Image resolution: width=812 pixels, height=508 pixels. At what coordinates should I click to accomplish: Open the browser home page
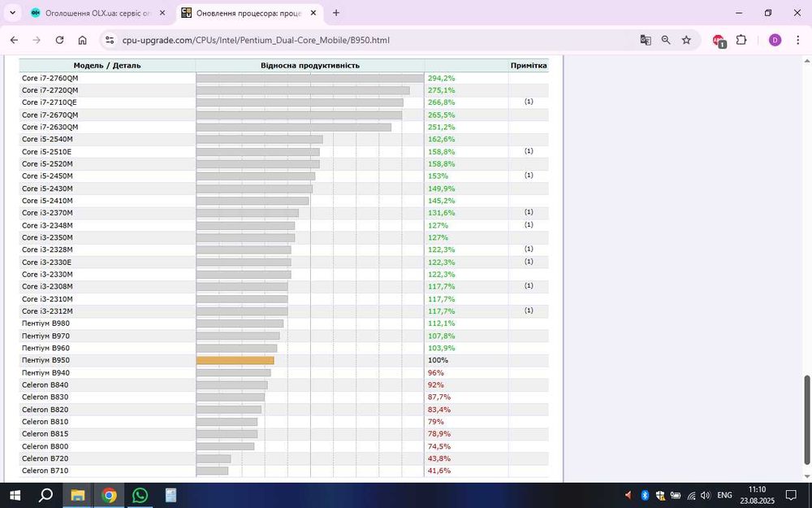pyautogui.click(x=82, y=40)
